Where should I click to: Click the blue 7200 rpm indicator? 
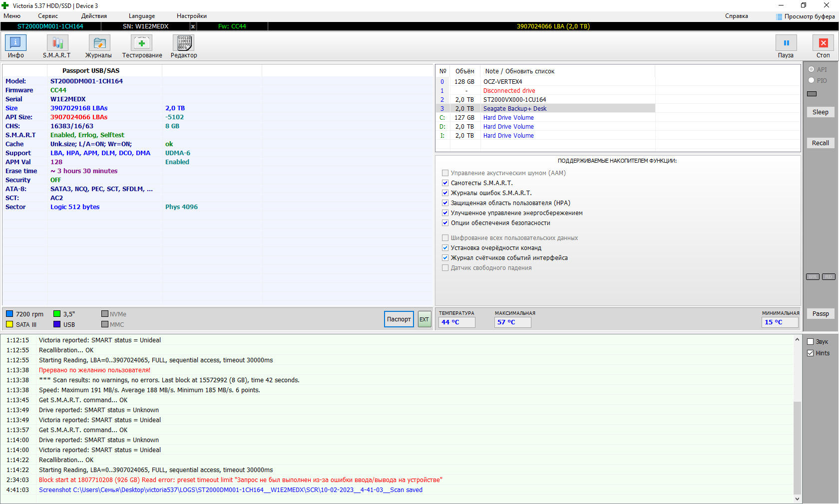pyautogui.click(x=9, y=314)
